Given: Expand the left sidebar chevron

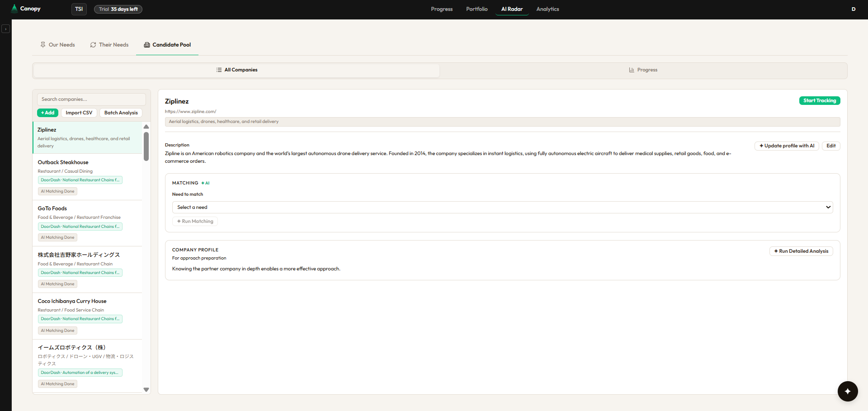Looking at the screenshot, I should click(5, 29).
